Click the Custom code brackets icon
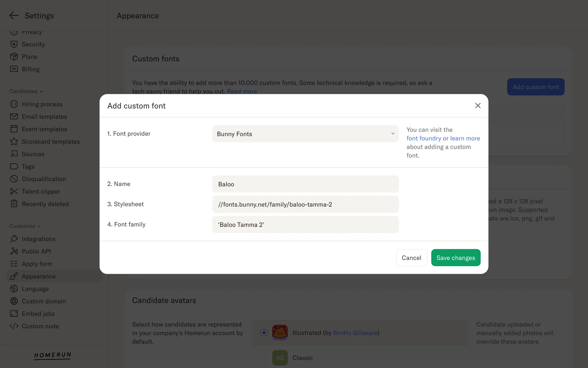This screenshot has width=588, height=368. pos(14,326)
